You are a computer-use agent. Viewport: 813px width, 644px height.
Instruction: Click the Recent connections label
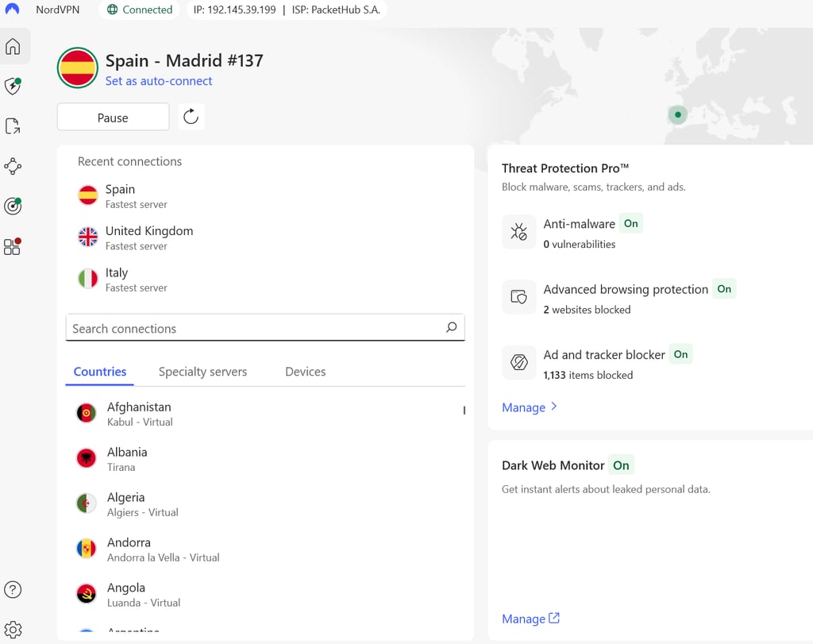point(129,161)
